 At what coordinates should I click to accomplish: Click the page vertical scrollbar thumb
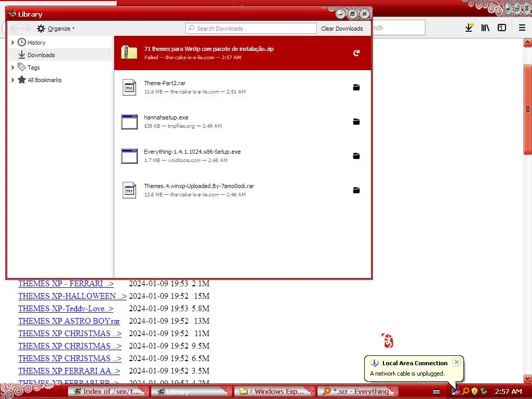pyautogui.click(x=528, y=109)
